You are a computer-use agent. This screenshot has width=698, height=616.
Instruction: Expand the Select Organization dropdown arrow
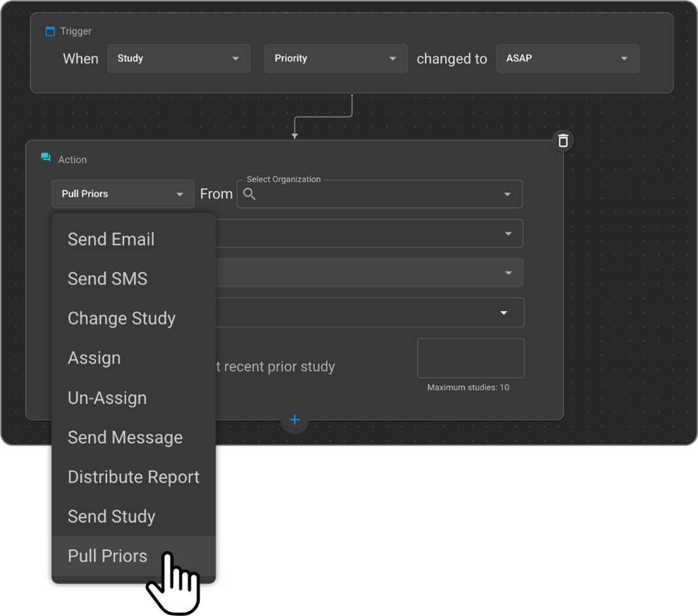coord(507,194)
